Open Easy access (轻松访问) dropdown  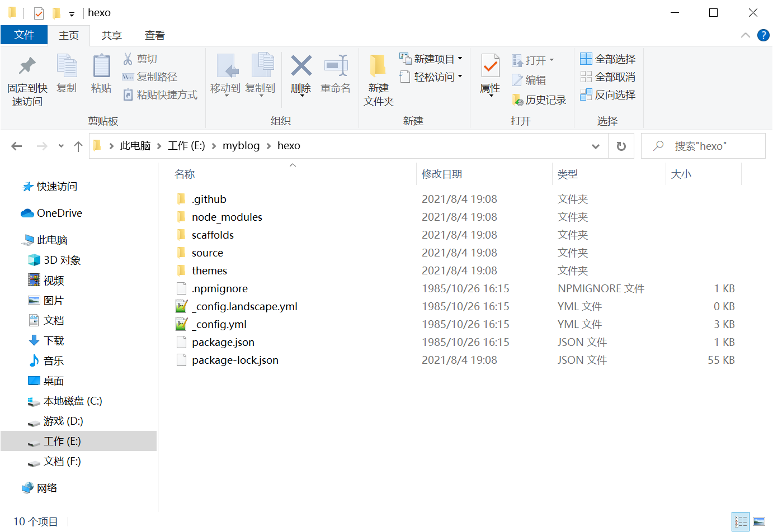[x=431, y=77]
